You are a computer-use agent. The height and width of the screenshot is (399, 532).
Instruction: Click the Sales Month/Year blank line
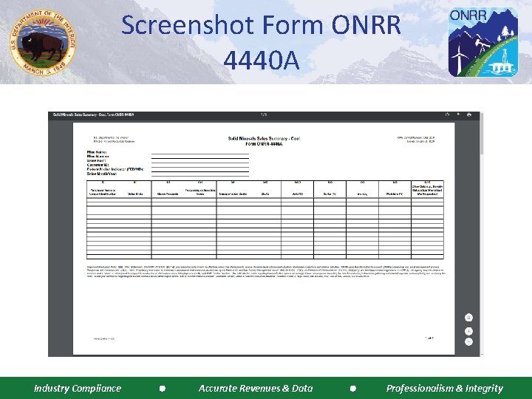pyautogui.click(x=199, y=176)
